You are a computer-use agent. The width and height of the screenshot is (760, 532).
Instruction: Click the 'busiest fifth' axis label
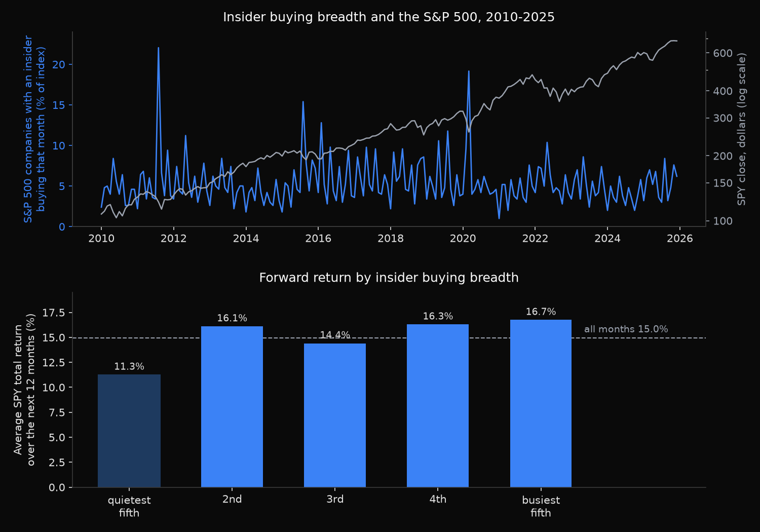pos(541,507)
